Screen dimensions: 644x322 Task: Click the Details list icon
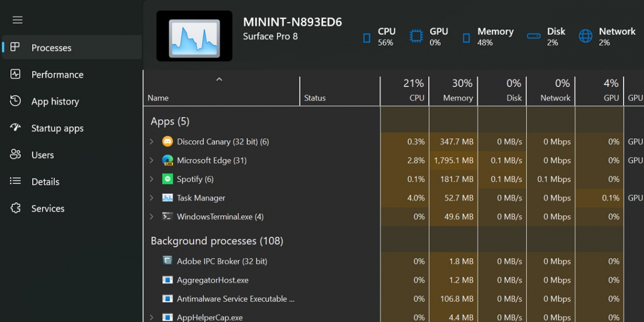click(15, 181)
